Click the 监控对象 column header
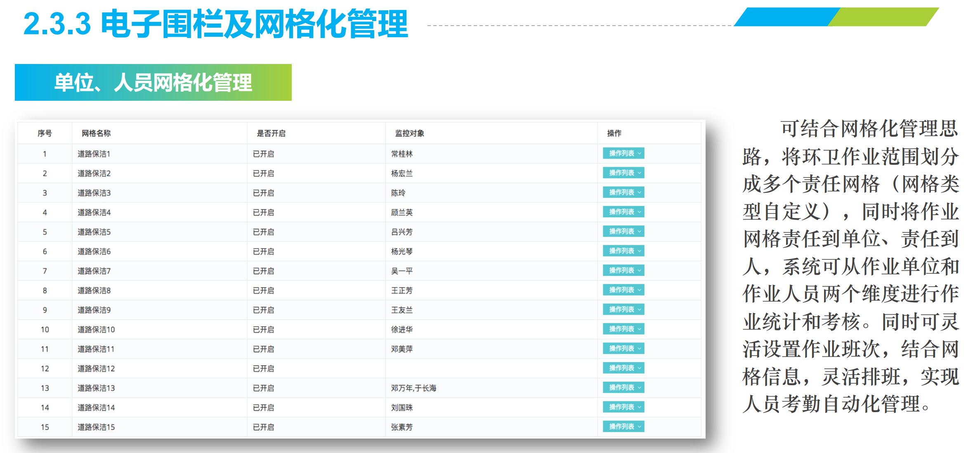 pyautogui.click(x=409, y=133)
